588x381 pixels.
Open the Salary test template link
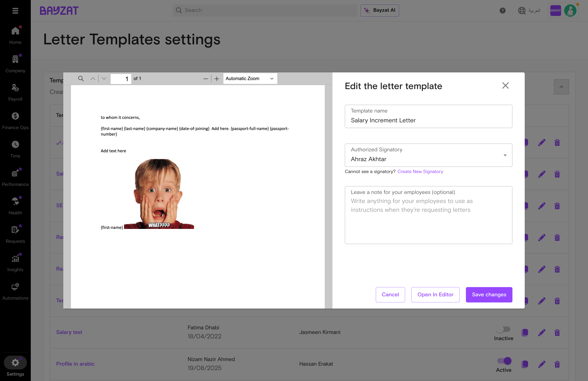pos(69,332)
